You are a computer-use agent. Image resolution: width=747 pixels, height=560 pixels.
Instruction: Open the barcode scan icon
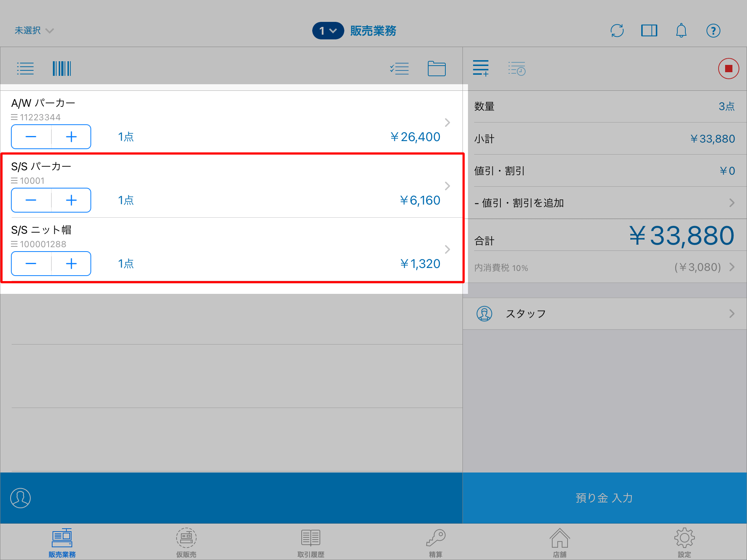(62, 69)
